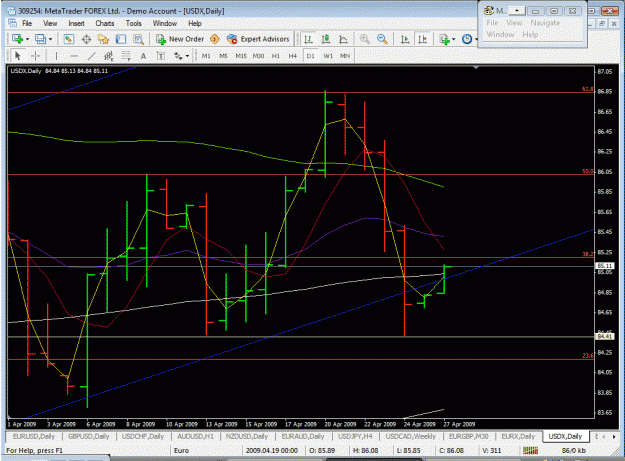Select the Fibonacci retracement tool
This screenshot has width=625, height=461.
[126, 56]
